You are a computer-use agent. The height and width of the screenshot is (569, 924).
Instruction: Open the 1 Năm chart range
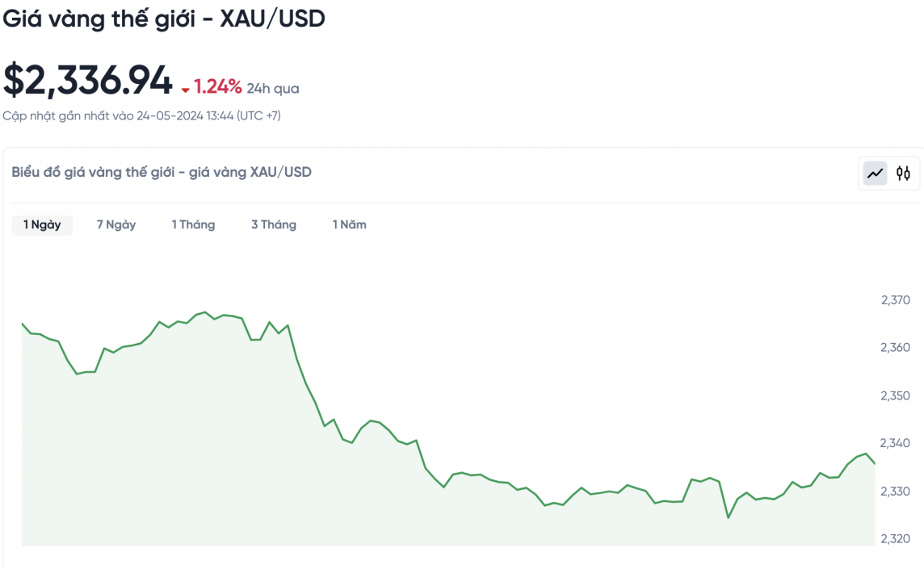click(350, 224)
